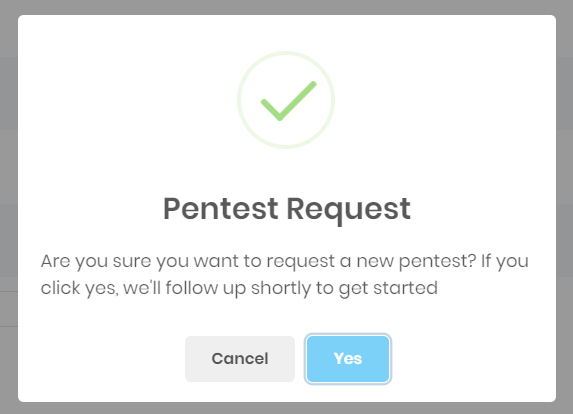
Task: Cancel the pentest request dialog
Action: [x=240, y=359]
